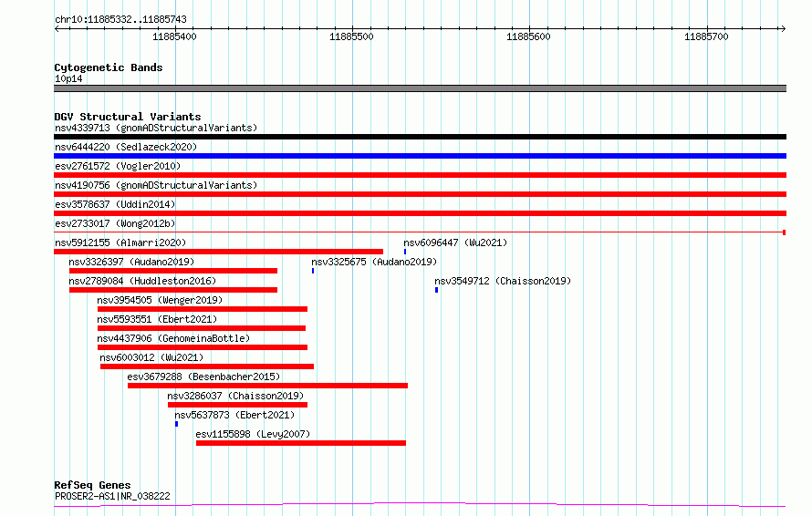Open esv2761572 (Vogler2010) variant label
Image resolution: width=812 pixels, height=516 pixels.
coord(118,166)
